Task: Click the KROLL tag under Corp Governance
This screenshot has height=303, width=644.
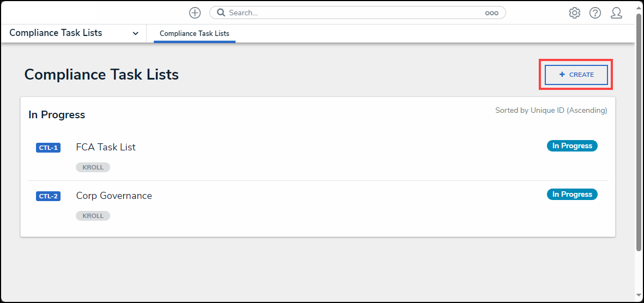Action: click(x=93, y=216)
